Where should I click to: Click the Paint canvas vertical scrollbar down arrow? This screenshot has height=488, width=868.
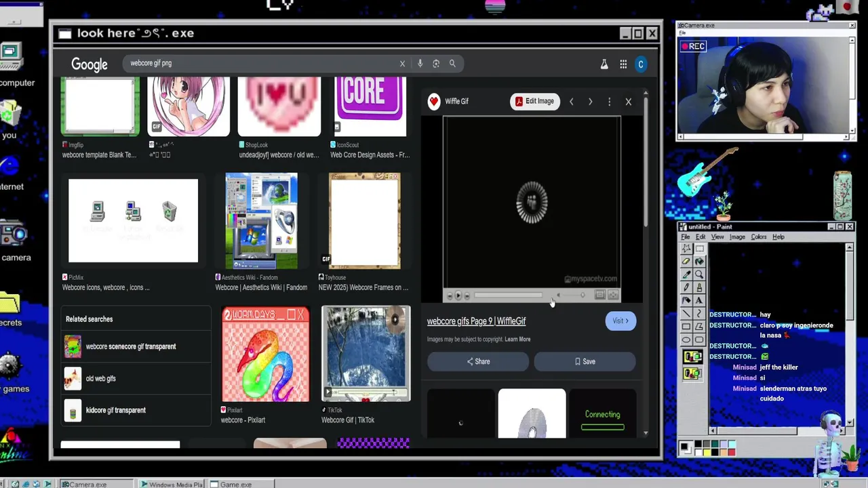pyautogui.click(x=849, y=423)
